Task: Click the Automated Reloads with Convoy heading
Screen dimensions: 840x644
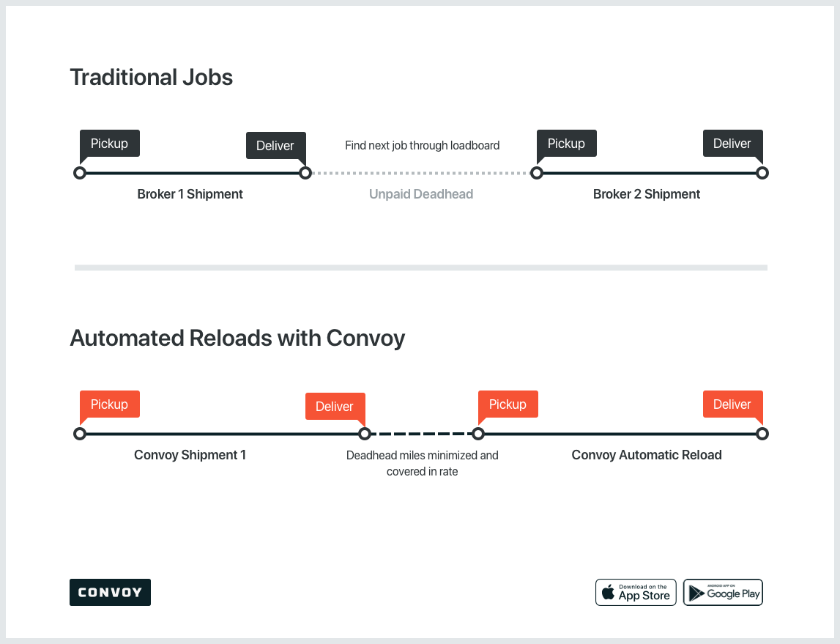Action: coord(237,338)
